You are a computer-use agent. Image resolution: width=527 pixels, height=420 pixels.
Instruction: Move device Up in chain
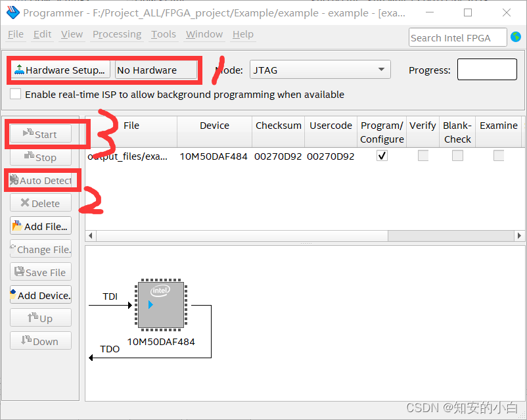point(41,318)
